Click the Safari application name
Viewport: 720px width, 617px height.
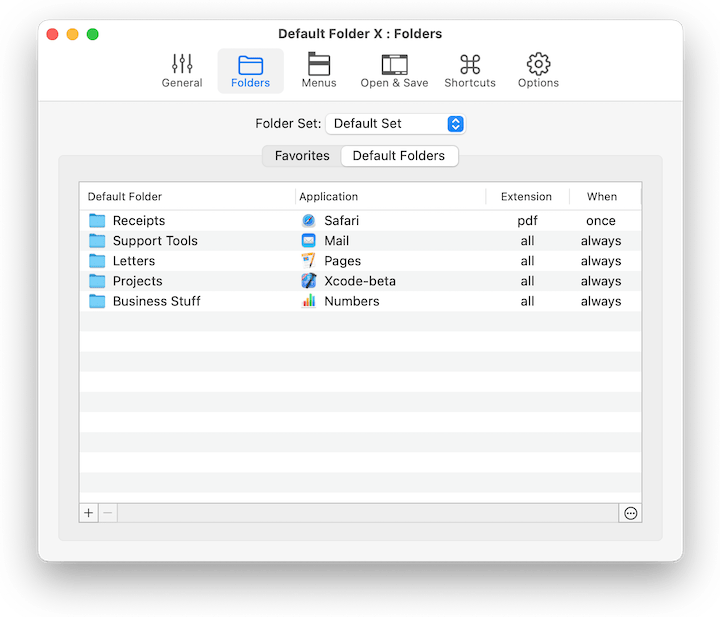pyautogui.click(x=342, y=221)
